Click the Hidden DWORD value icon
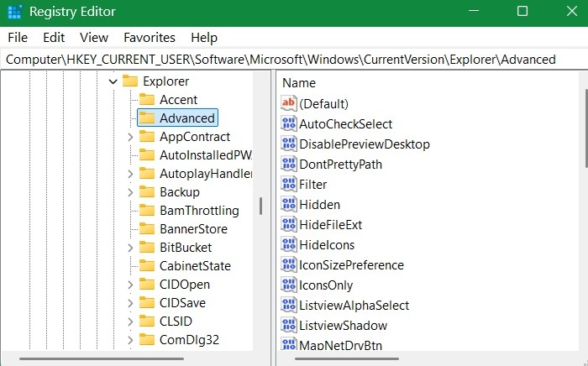The width and height of the screenshot is (588, 366). point(289,204)
